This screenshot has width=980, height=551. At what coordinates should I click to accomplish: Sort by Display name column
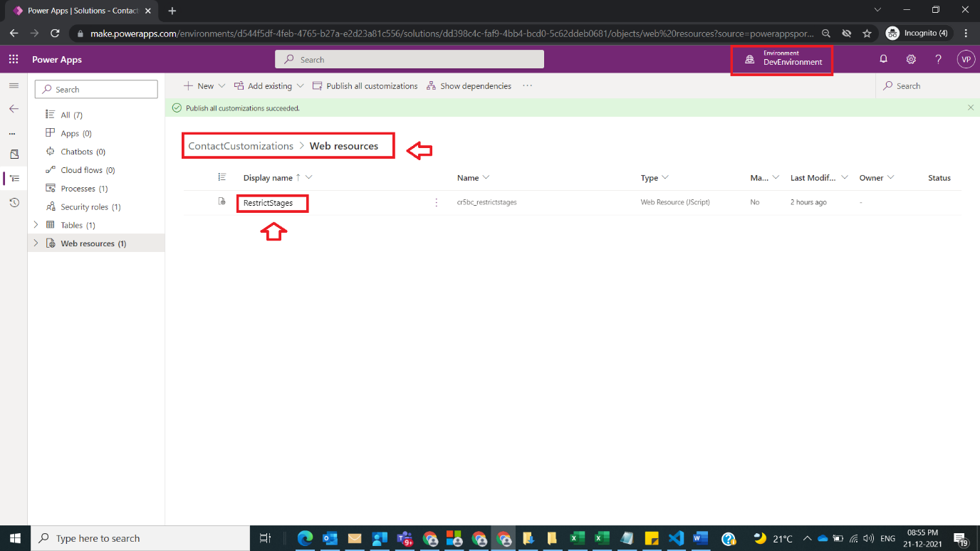point(268,178)
